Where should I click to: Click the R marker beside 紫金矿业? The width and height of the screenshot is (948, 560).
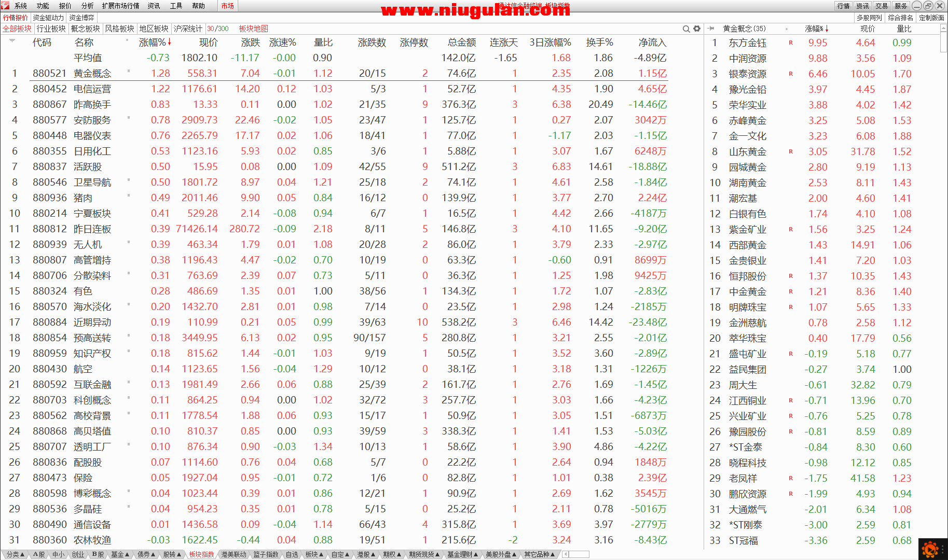pyautogui.click(x=791, y=229)
